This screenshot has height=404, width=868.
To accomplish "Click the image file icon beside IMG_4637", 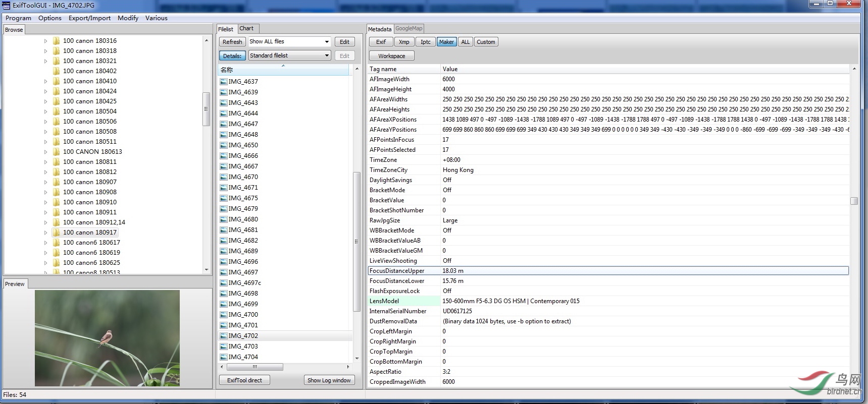I will pos(224,82).
